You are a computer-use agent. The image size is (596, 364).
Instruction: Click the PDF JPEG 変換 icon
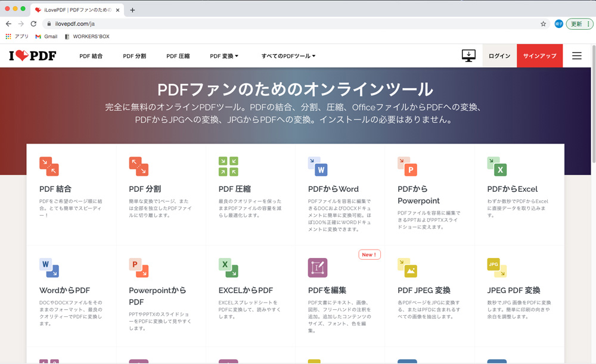click(x=407, y=267)
